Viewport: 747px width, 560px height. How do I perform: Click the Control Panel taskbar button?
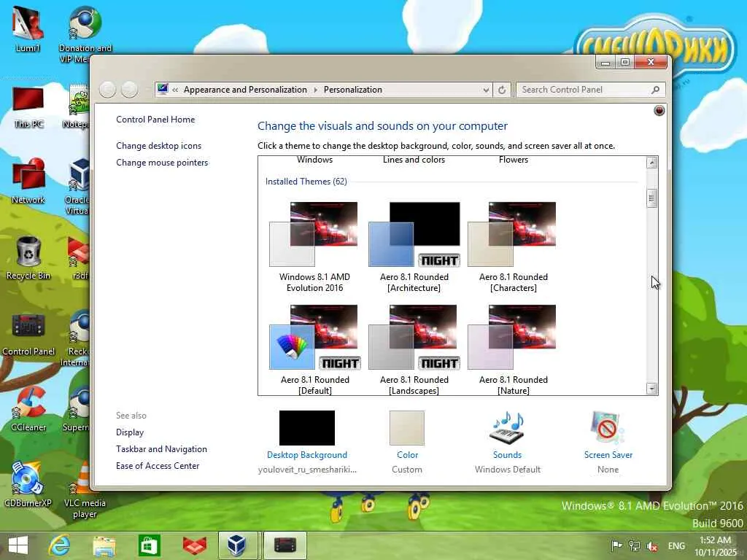(285, 545)
